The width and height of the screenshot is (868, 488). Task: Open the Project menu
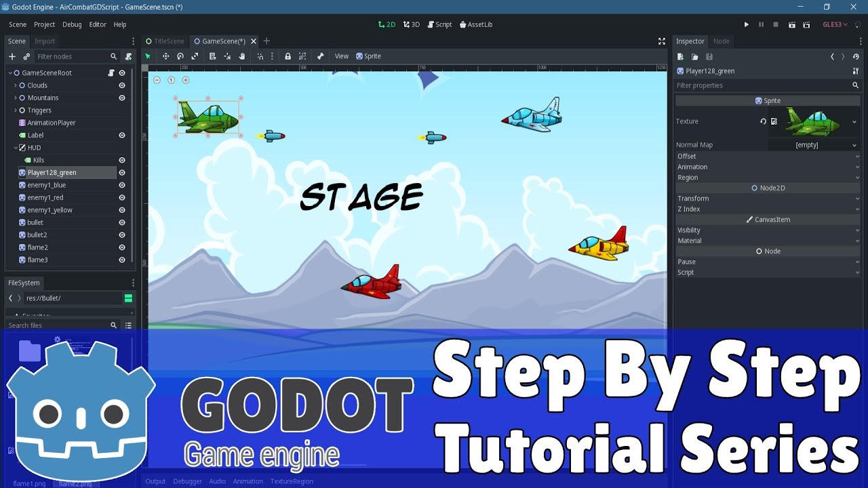(x=44, y=24)
